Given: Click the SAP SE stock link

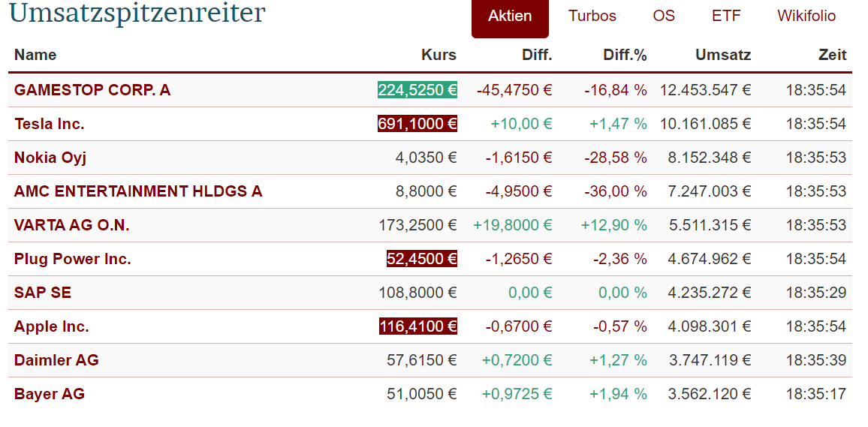Looking at the screenshot, I should click(43, 293).
